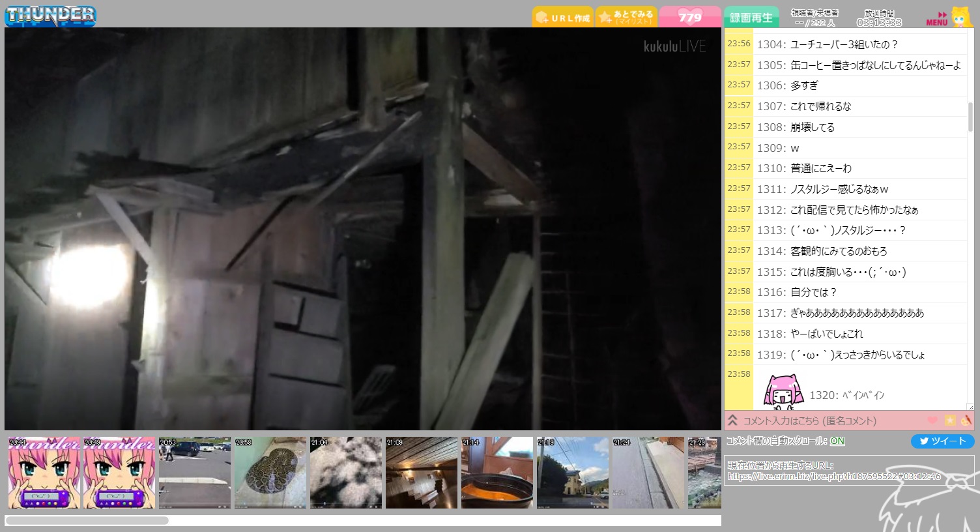Click the pink heart 779 counter

tap(689, 18)
